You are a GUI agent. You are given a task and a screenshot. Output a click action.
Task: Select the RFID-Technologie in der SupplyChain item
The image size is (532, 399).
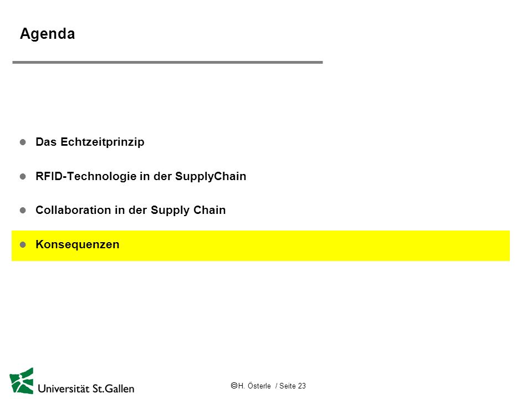coord(141,176)
